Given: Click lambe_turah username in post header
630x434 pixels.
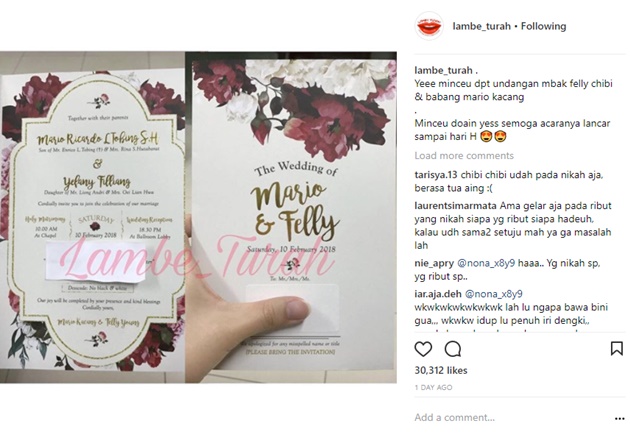Looking at the screenshot, I should coord(481,26).
